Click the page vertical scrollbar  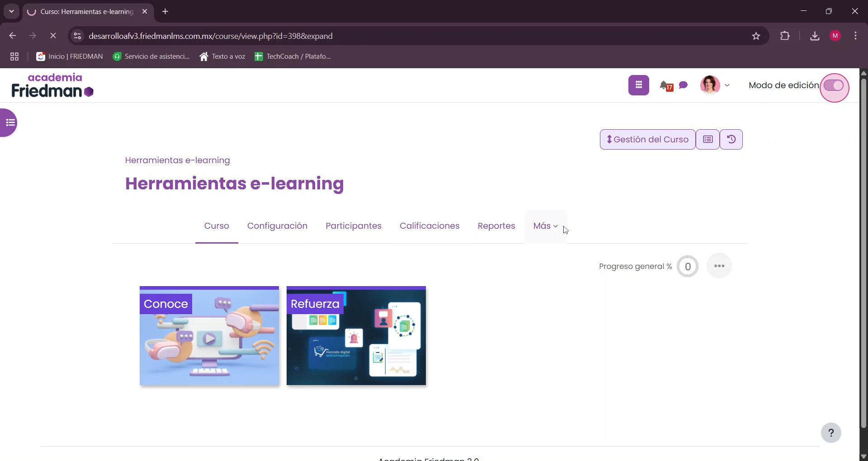[863, 253]
